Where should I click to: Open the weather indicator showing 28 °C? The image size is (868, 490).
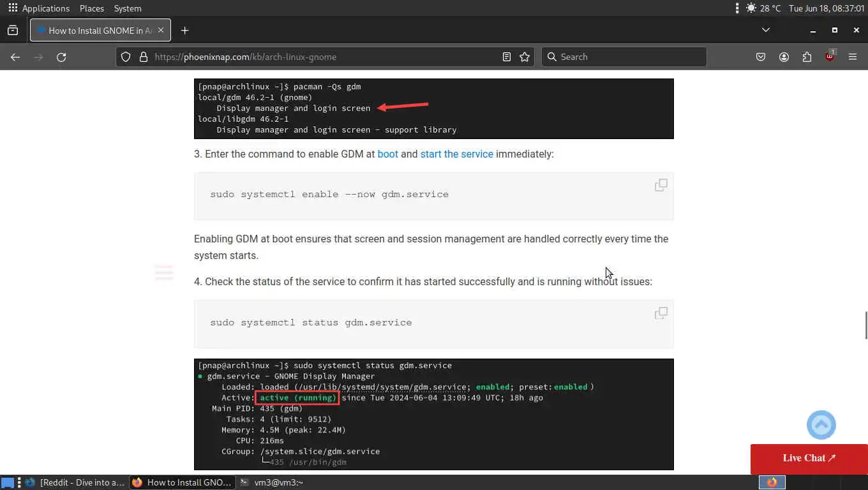[x=763, y=8]
